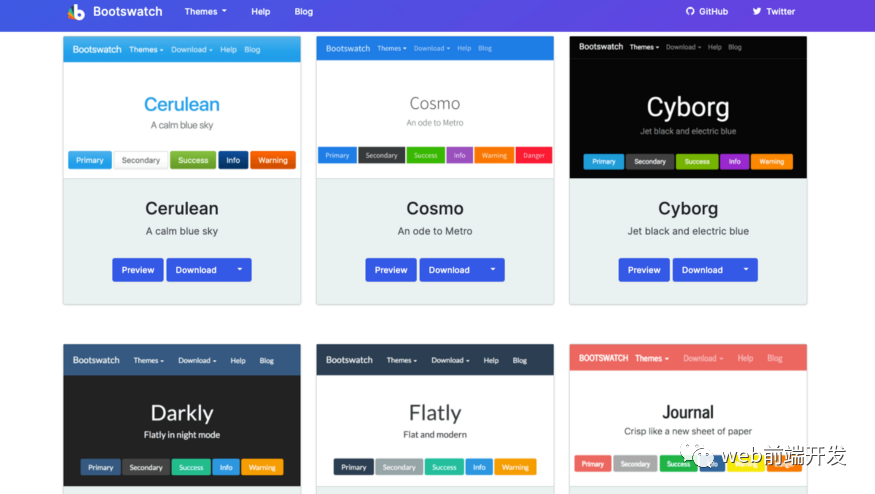Click 'Jet black and electric blue' card description
Viewport: 875px width, 494px height.
688,231
